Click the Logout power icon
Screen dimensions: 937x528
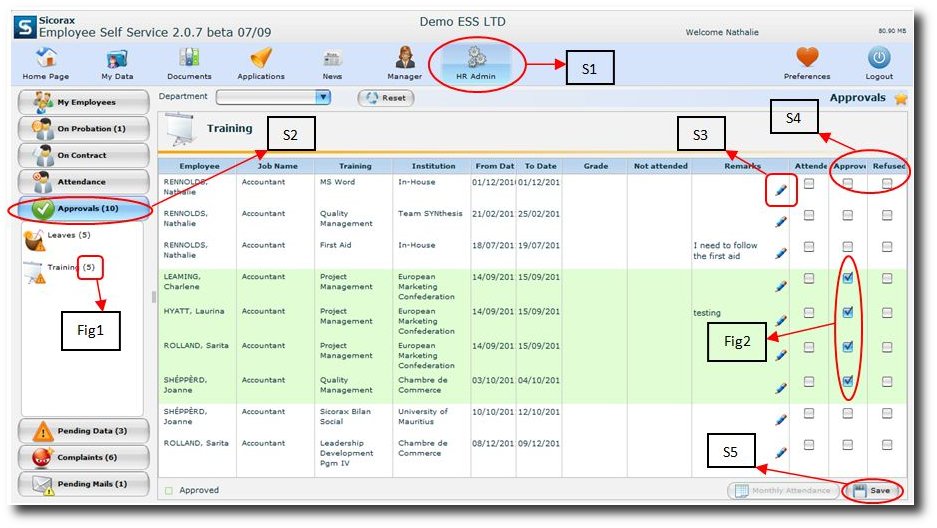click(879, 60)
